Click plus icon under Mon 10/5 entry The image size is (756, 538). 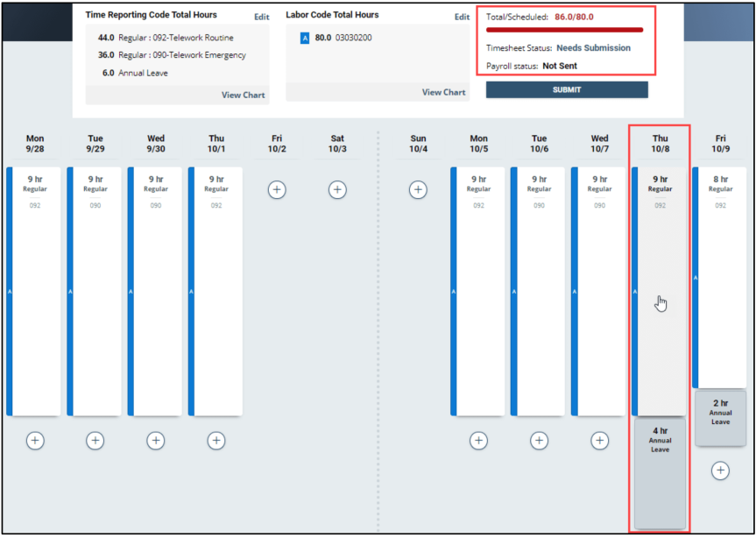click(x=478, y=441)
